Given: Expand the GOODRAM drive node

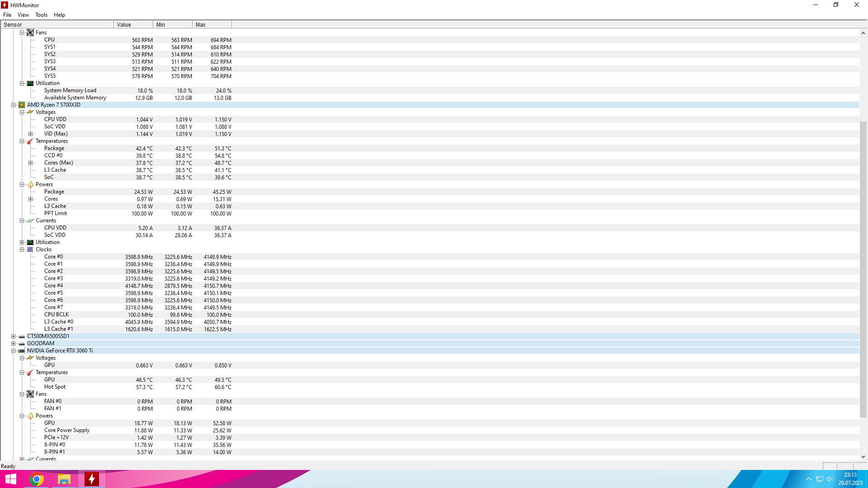Looking at the screenshot, I should tap(14, 343).
